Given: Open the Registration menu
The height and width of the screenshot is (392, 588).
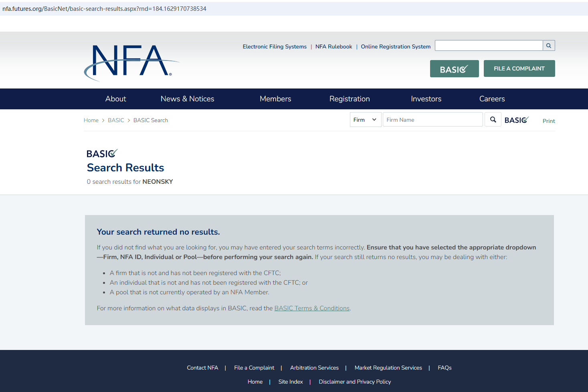Looking at the screenshot, I should (350, 99).
